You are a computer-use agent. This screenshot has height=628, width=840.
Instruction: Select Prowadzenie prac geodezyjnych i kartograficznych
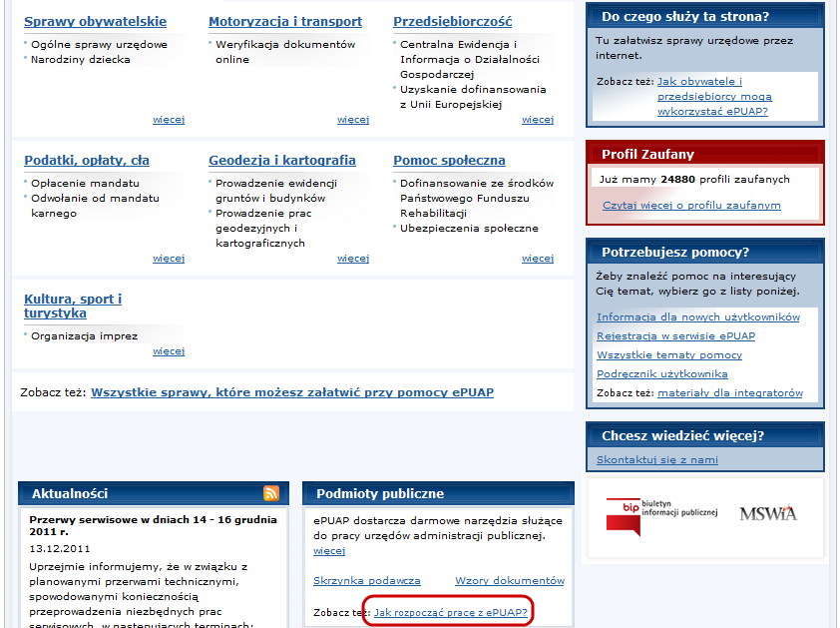tap(263, 229)
